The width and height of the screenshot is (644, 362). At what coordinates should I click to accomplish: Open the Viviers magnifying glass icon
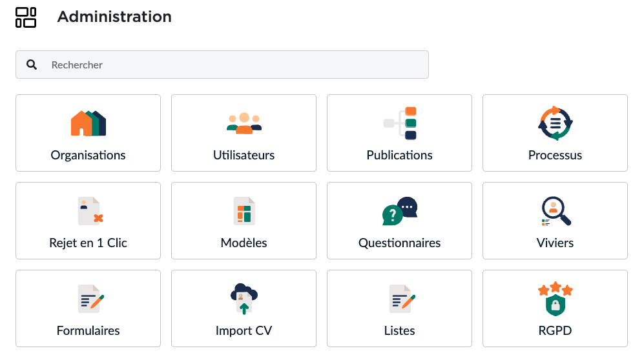pos(555,211)
